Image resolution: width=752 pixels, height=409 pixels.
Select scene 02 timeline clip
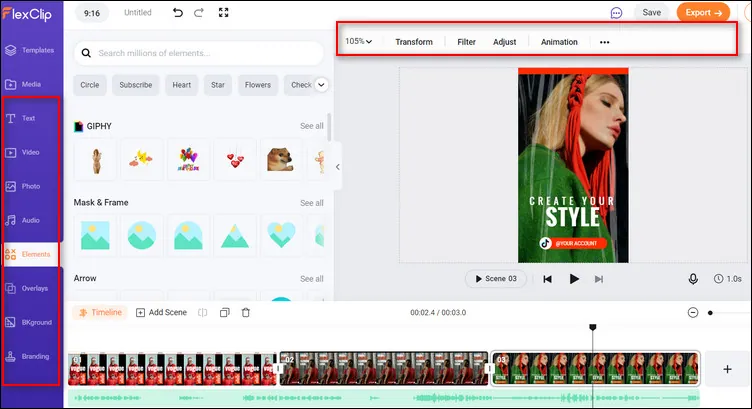(384, 369)
